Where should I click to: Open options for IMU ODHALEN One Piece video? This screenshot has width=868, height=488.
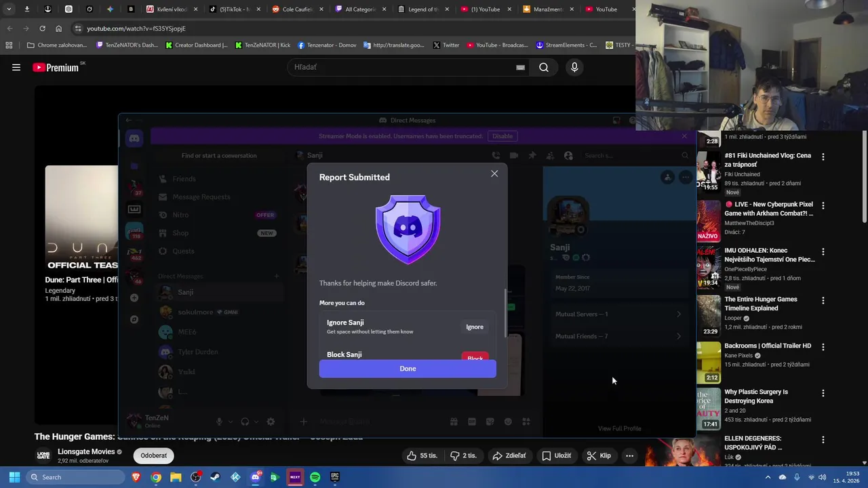tap(823, 251)
